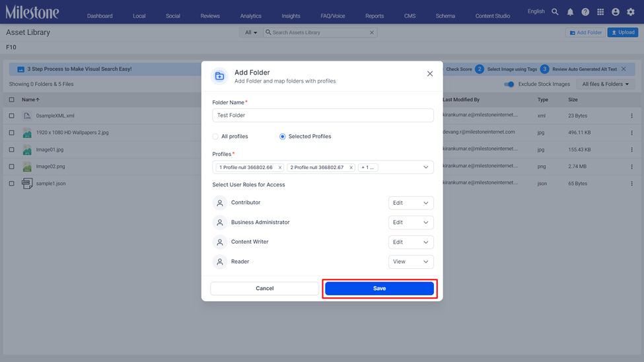This screenshot has width=644, height=362.
Task: Open the English language selector
Action: click(536, 11)
